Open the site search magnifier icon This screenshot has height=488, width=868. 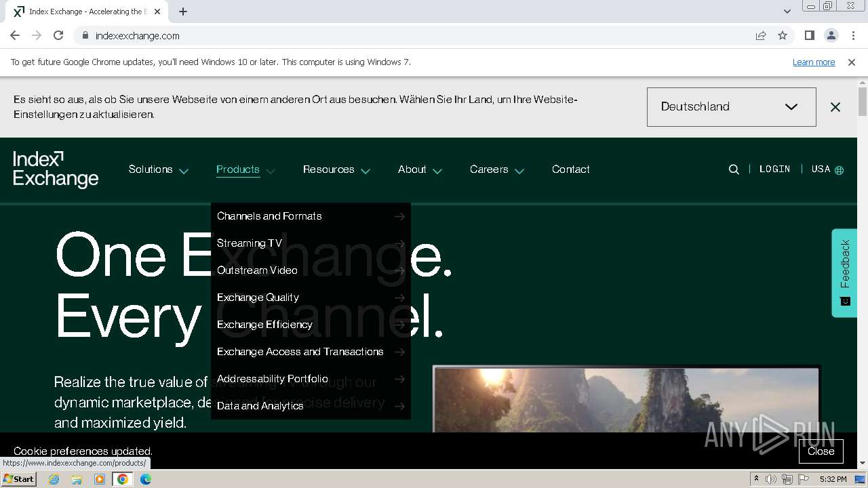point(734,169)
